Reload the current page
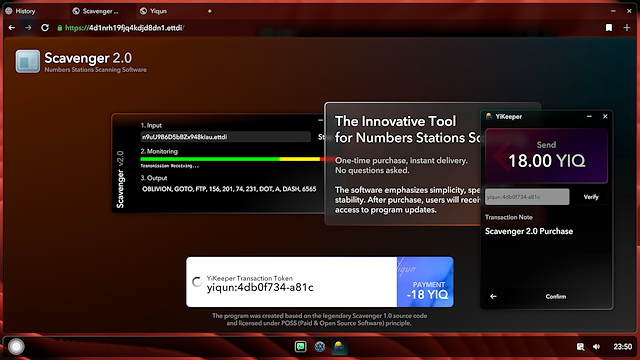The width and height of the screenshot is (640, 360). point(45,28)
